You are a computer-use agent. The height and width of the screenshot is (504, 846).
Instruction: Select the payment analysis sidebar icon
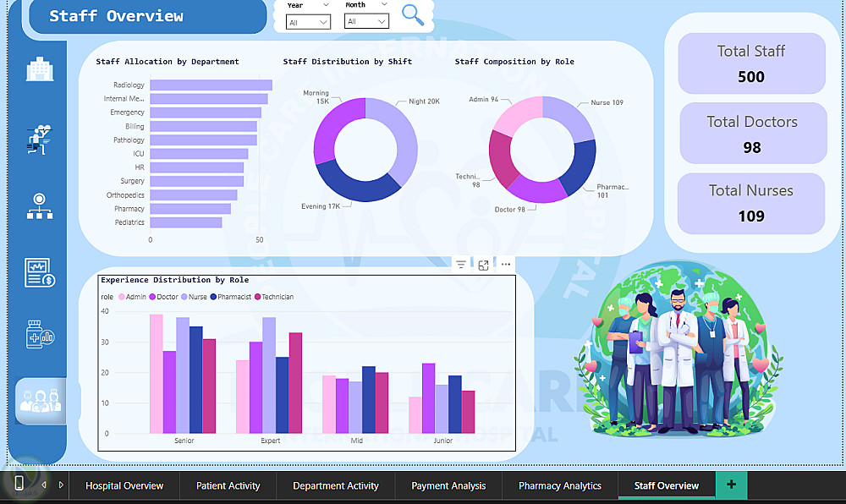coord(40,272)
